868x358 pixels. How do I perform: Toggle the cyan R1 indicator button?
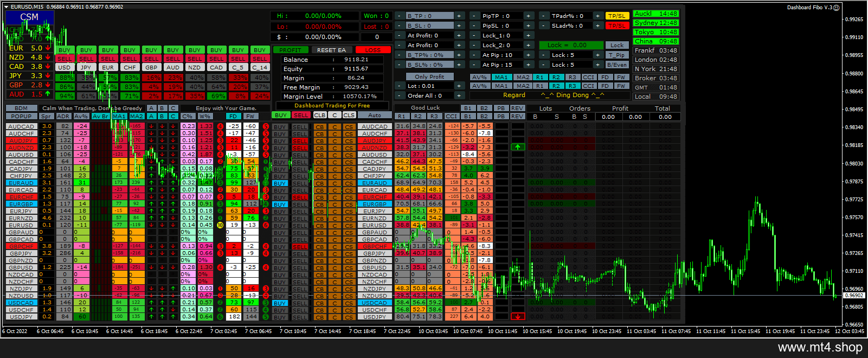click(x=539, y=77)
